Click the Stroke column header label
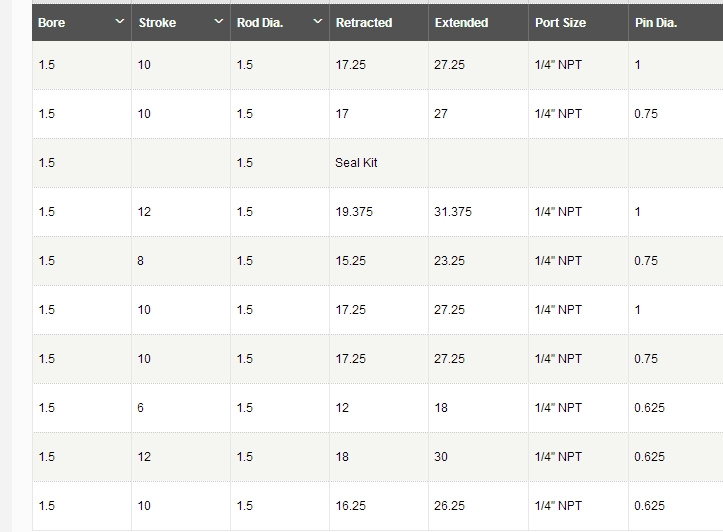723x532 pixels. pyautogui.click(x=157, y=23)
